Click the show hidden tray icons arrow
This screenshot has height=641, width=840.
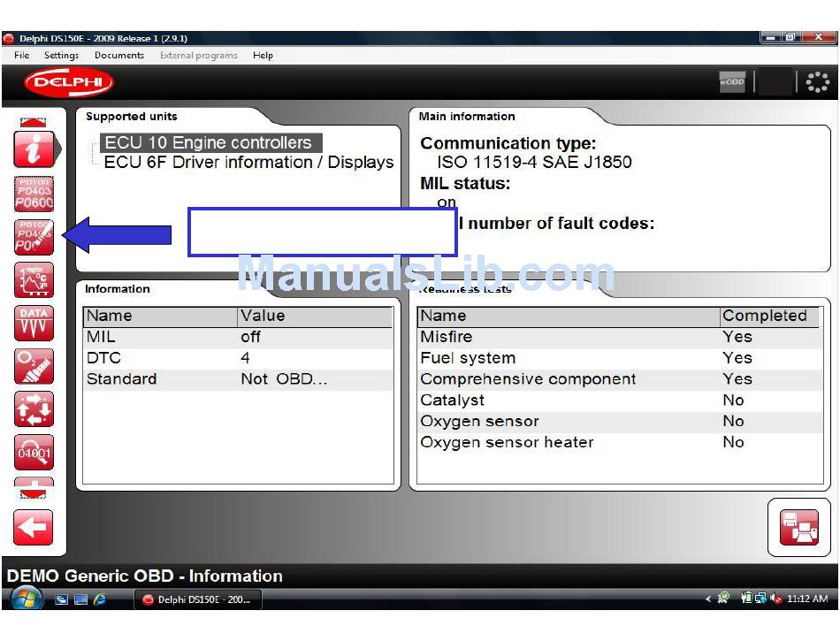click(708, 599)
